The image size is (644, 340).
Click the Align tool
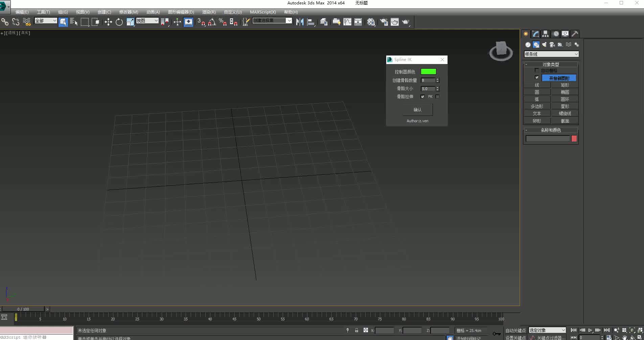pyautogui.click(x=311, y=22)
